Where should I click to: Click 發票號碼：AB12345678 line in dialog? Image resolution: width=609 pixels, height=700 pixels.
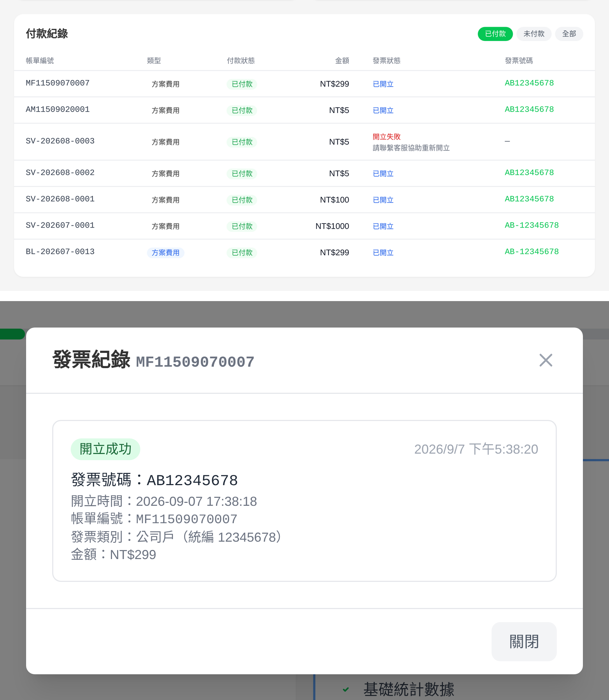tap(154, 480)
